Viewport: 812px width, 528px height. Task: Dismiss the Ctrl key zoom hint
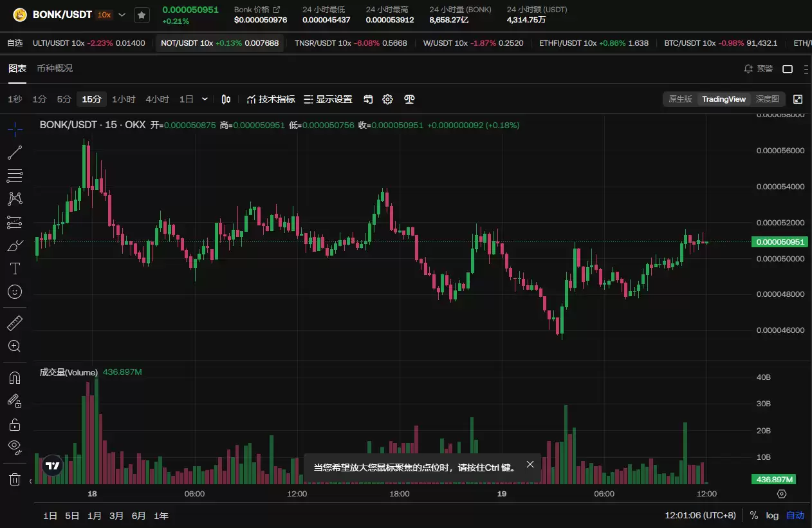pos(530,464)
